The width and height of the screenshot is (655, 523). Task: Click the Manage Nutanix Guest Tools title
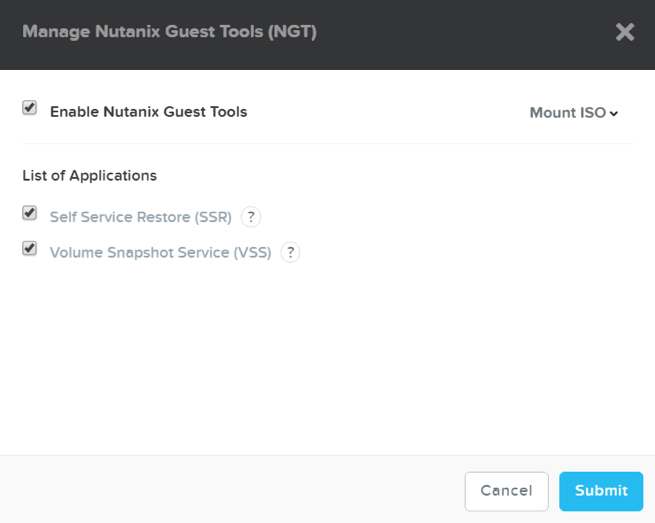(169, 32)
